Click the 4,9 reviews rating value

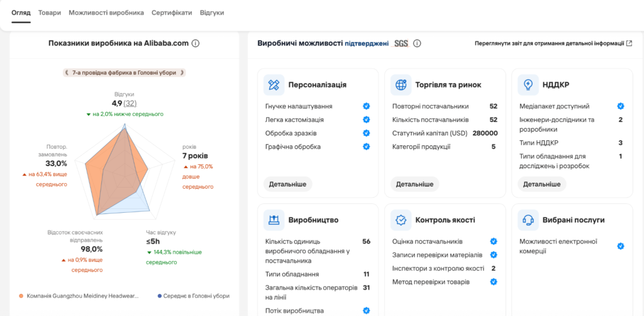[116, 104]
